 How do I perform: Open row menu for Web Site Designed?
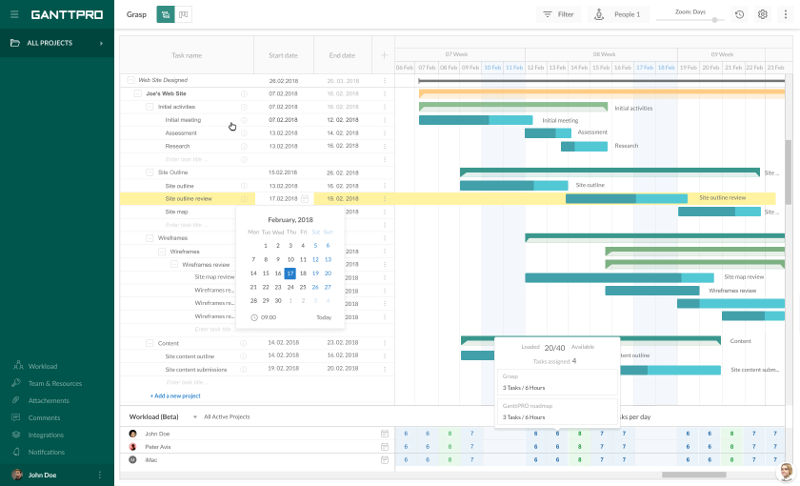coord(385,81)
